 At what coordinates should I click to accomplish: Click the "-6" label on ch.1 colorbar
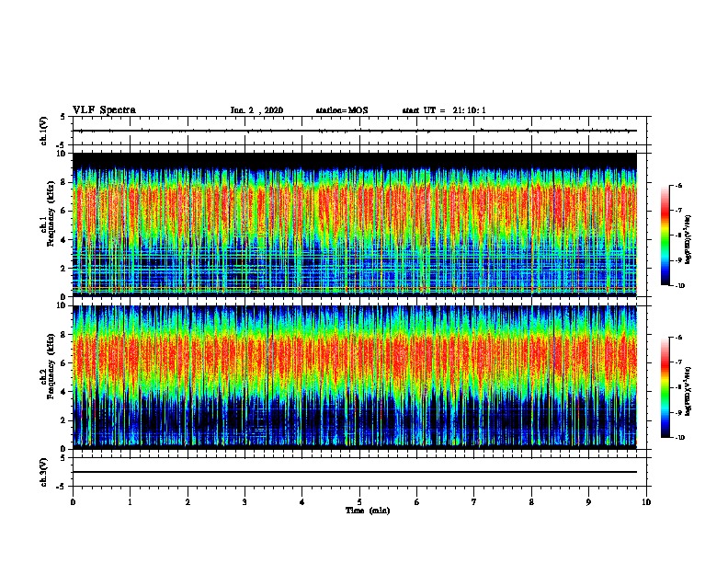coord(678,185)
